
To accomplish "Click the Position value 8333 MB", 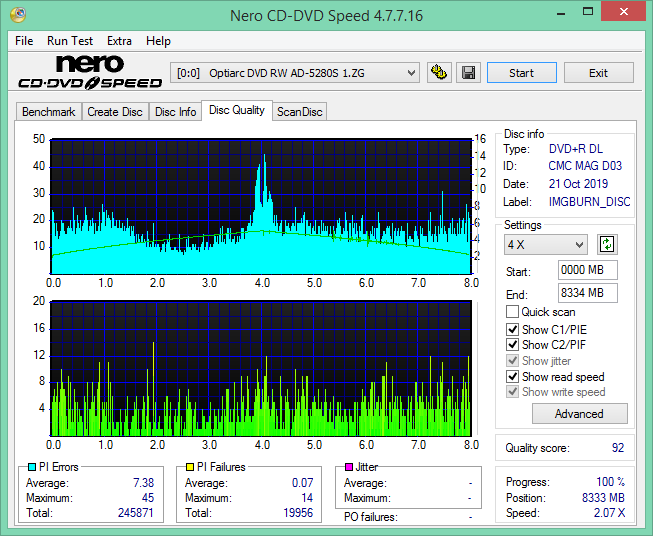I will click(x=603, y=498).
